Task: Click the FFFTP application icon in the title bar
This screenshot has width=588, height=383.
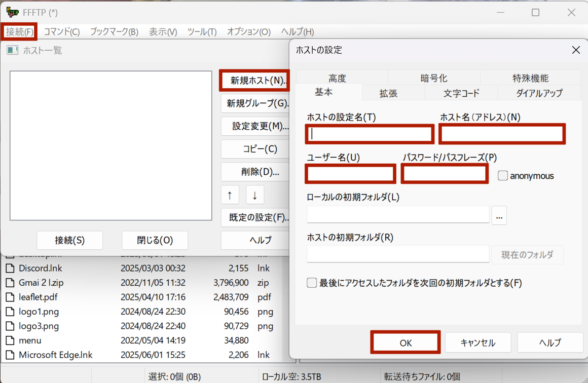Action: pos(11,12)
